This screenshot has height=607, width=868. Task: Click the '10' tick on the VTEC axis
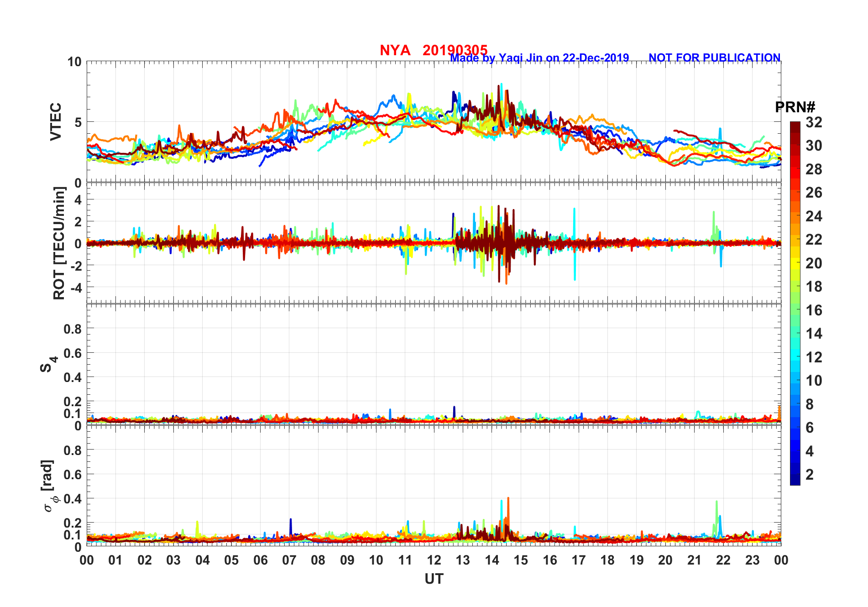coord(74,62)
